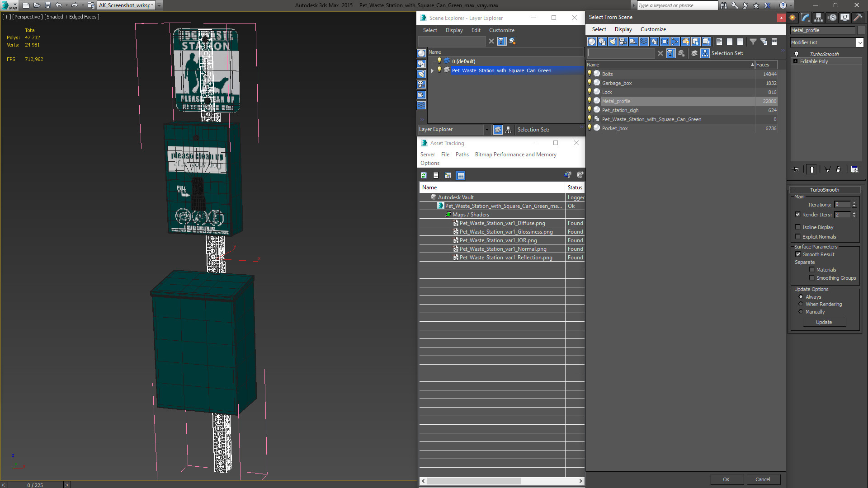Click the Save File icon in the top toolbar
868x488 pixels.
tap(48, 5)
